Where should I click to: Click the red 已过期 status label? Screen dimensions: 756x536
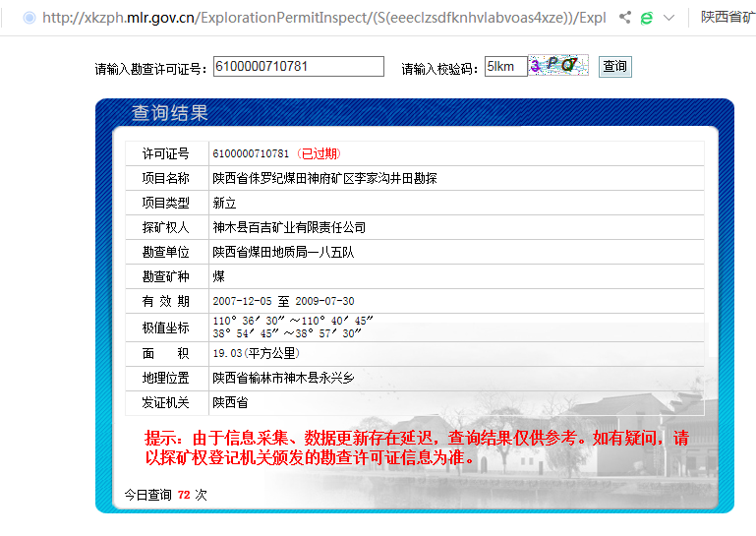point(319,153)
